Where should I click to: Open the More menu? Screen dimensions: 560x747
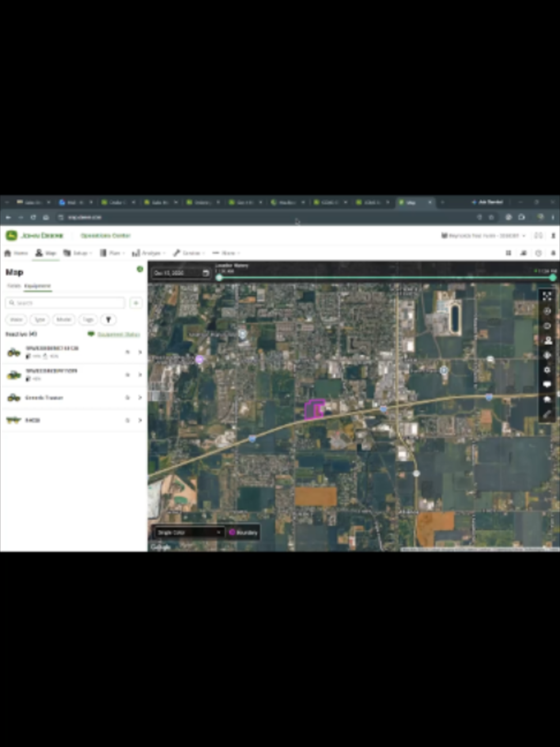(226, 253)
